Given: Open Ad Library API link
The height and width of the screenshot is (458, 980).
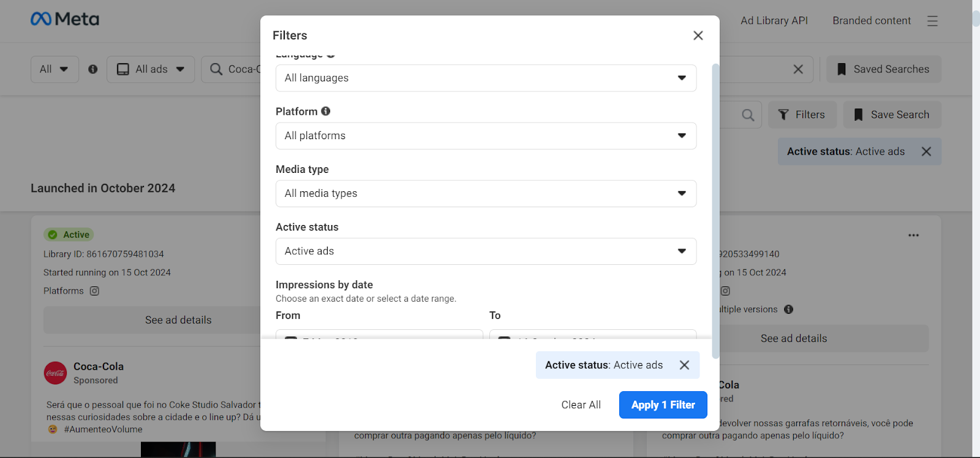Looking at the screenshot, I should [774, 21].
